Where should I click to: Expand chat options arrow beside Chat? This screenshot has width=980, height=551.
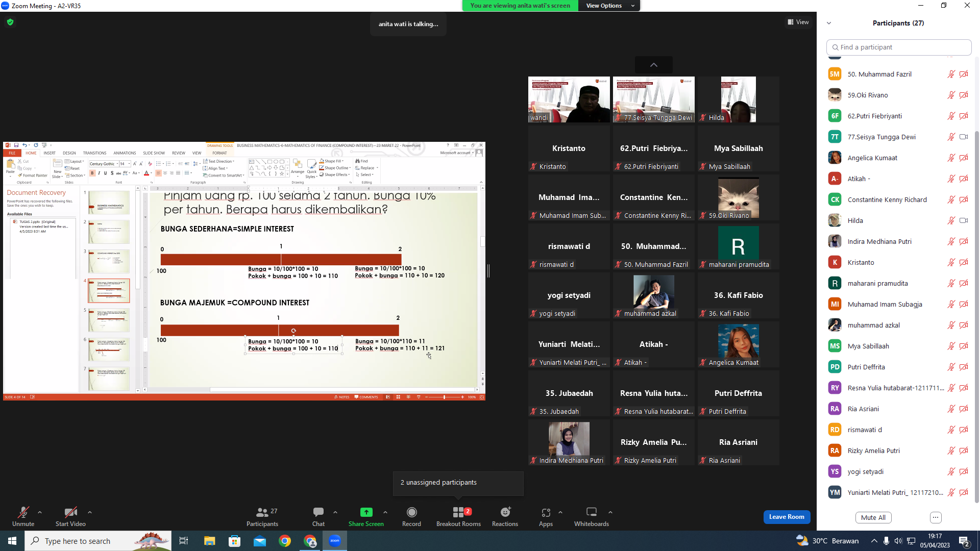[x=335, y=512]
